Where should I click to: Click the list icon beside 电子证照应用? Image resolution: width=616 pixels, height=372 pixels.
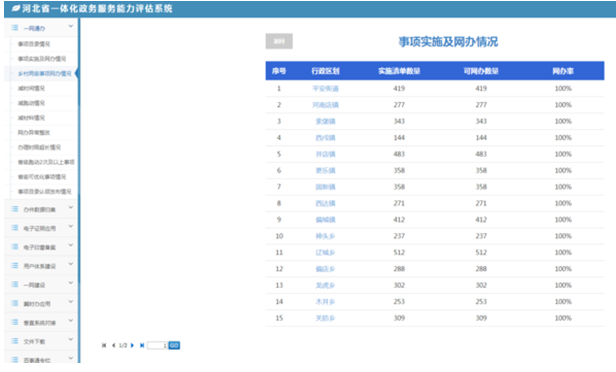tap(15, 227)
